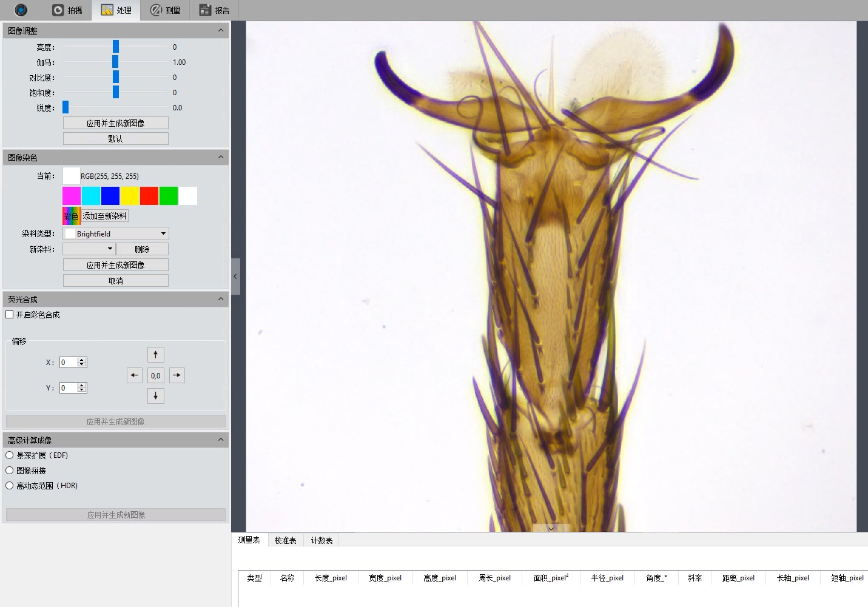Click the app logo icon at top left
The height and width of the screenshot is (607, 868).
[x=21, y=10]
